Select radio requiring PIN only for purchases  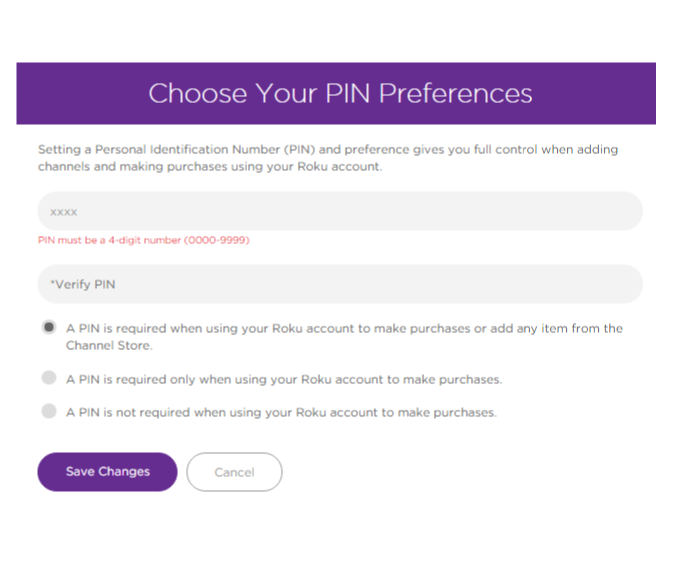[x=49, y=379]
